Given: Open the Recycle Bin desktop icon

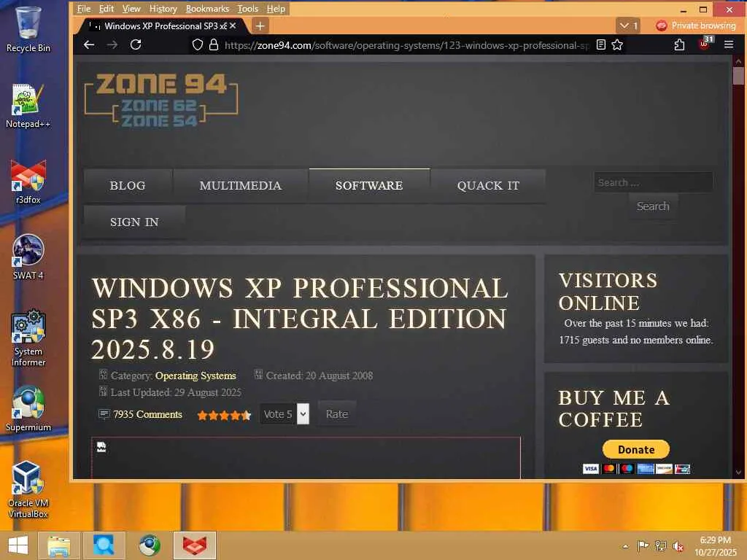Looking at the screenshot, I should click(28, 29).
